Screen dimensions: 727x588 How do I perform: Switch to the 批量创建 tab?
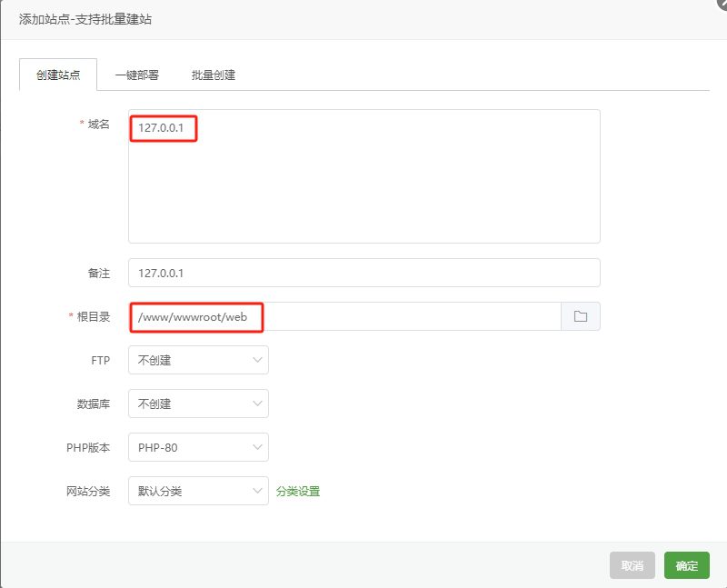pos(213,75)
